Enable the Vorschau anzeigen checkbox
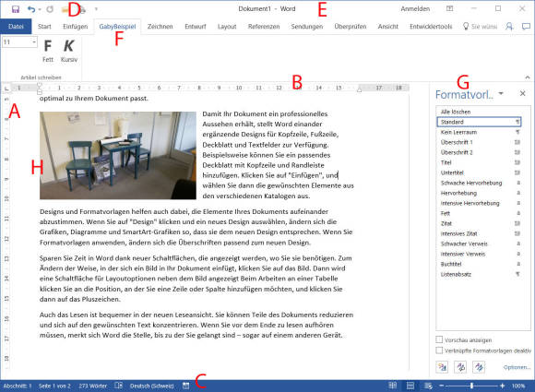Viewport: 535px width, 392px height. point(439,339)
